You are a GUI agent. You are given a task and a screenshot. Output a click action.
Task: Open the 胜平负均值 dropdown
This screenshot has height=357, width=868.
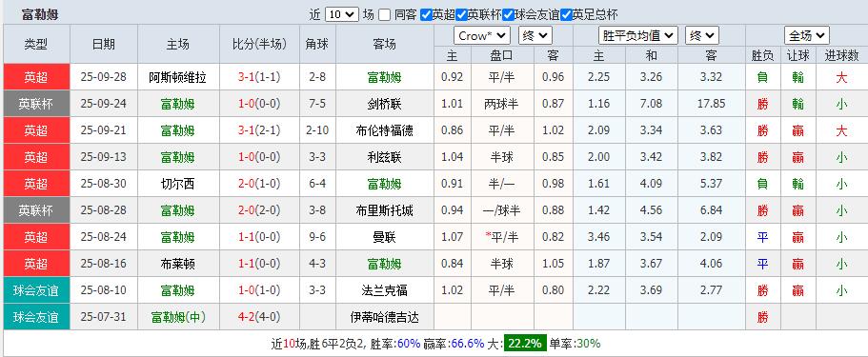click(638, 36)
